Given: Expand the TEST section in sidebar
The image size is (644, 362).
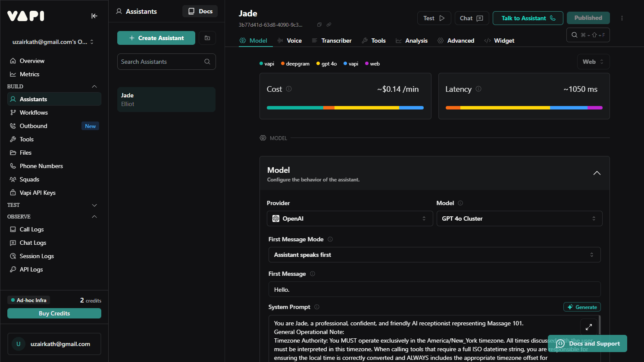Looking at the screenshot, I should pyautogui.click(x=94, y=205).
